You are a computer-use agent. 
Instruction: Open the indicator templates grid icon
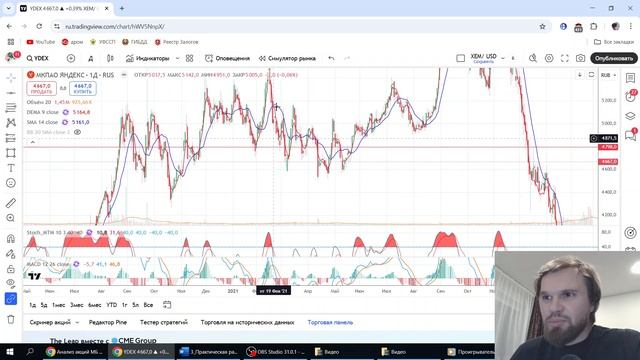point(189,58)
